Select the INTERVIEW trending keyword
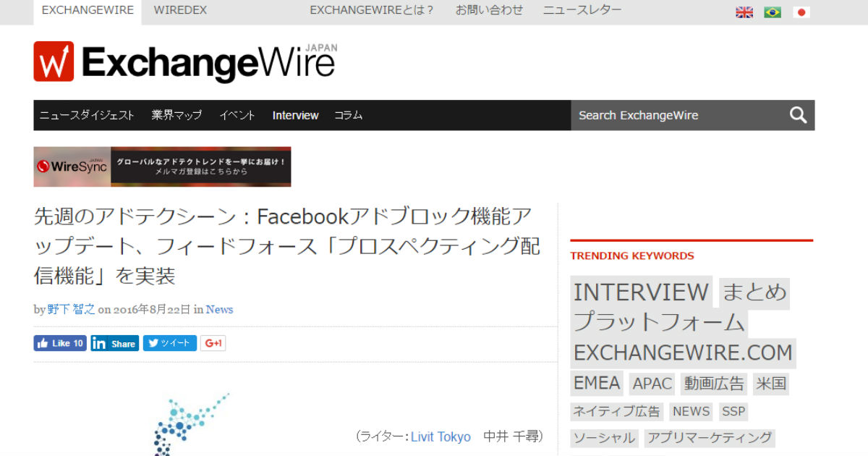The height and width of the screenshot is (456, 868). coord(641,292)
